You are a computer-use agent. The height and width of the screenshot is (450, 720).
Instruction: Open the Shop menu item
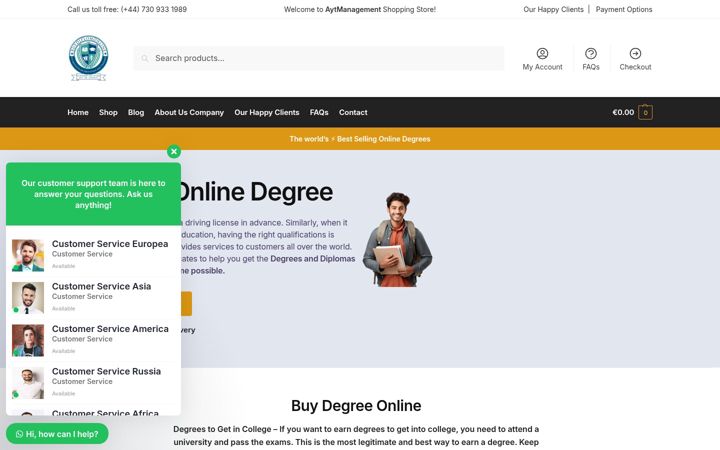click(x=108, y=112)
